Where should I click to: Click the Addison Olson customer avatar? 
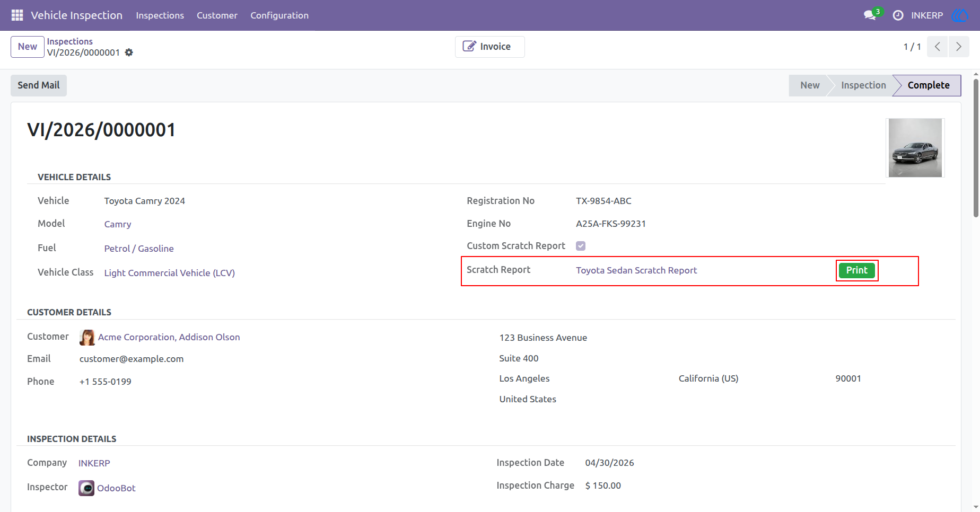pyautogui.click(x=87, y=337)
